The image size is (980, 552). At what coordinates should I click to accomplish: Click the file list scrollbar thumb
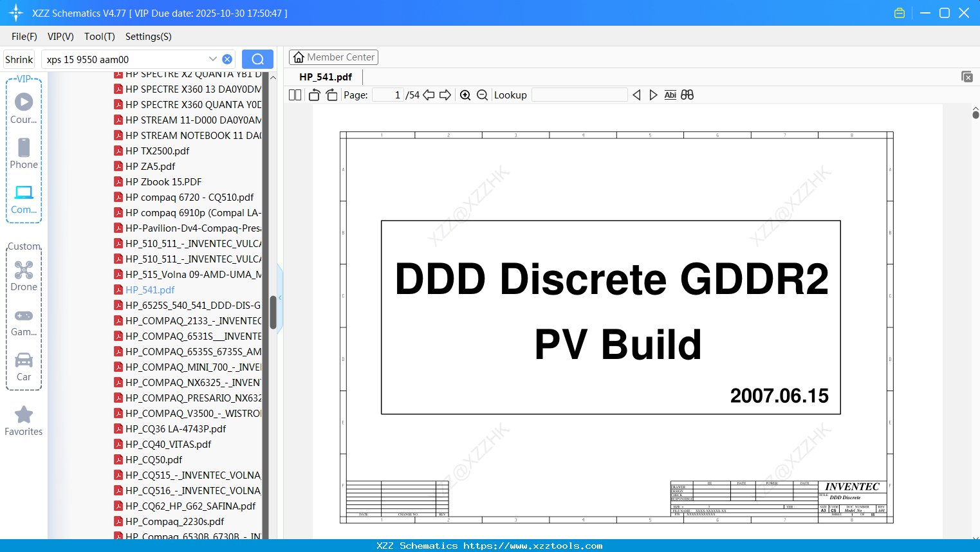pyautogui.click(x=273, y=312)
